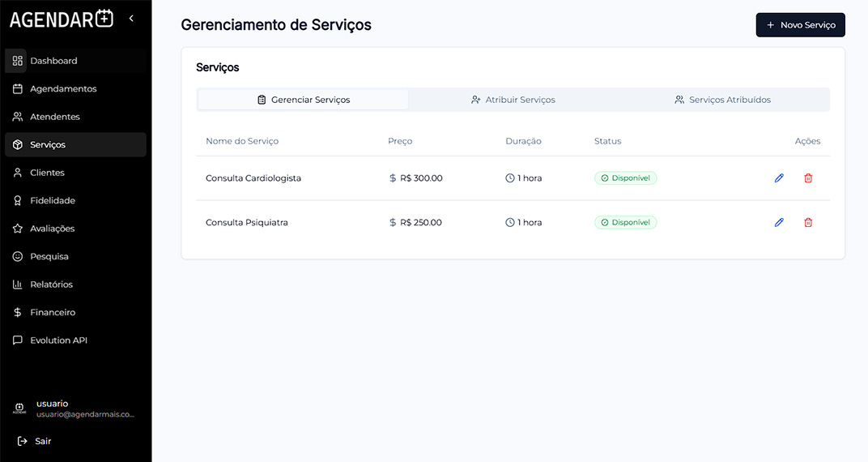Screen dimensions: 868x462
Task: Click the Disponível badge for Consulta Psiquiatra
Action: click(x=626, y=222)
